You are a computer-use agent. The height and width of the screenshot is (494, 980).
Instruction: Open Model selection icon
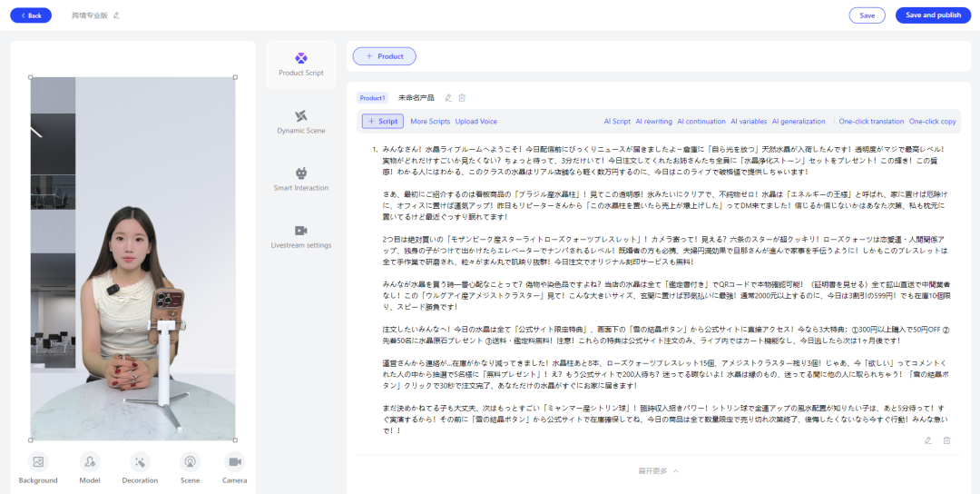(90, 461)
